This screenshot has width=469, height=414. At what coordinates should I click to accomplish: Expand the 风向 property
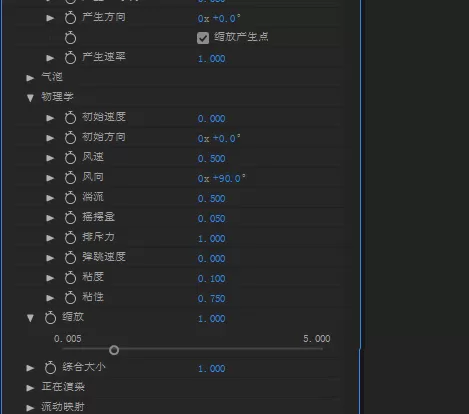[x=50, y=178]
